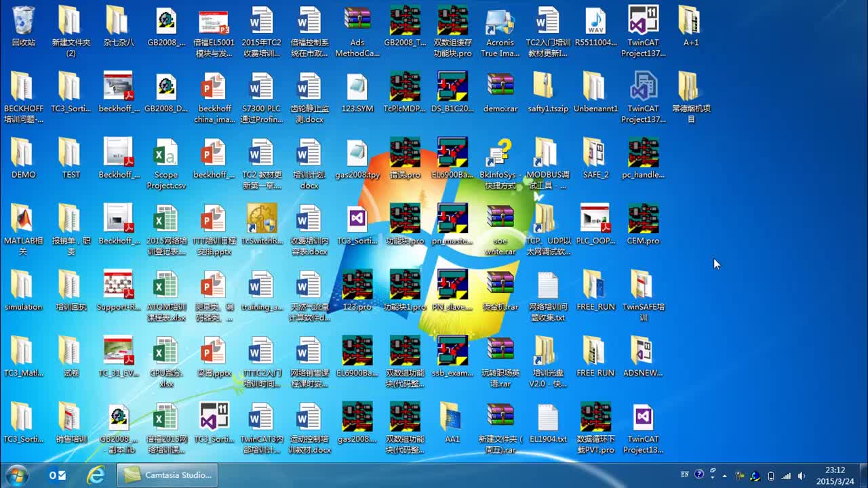Launch Internet Explorer from the taskbar
This screenshot has height=488, width=868.
(96, 475)
